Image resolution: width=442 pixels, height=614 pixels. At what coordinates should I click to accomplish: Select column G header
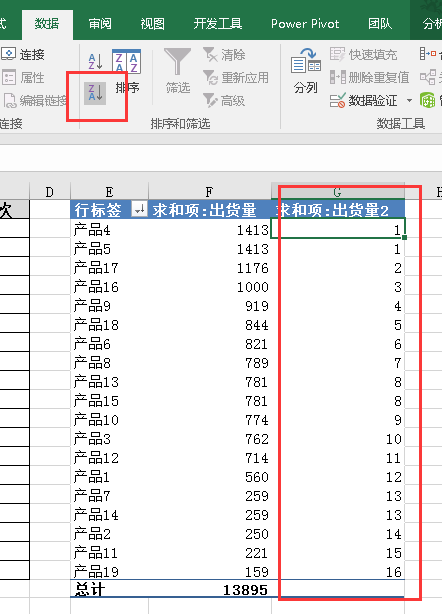pos(338,192)
